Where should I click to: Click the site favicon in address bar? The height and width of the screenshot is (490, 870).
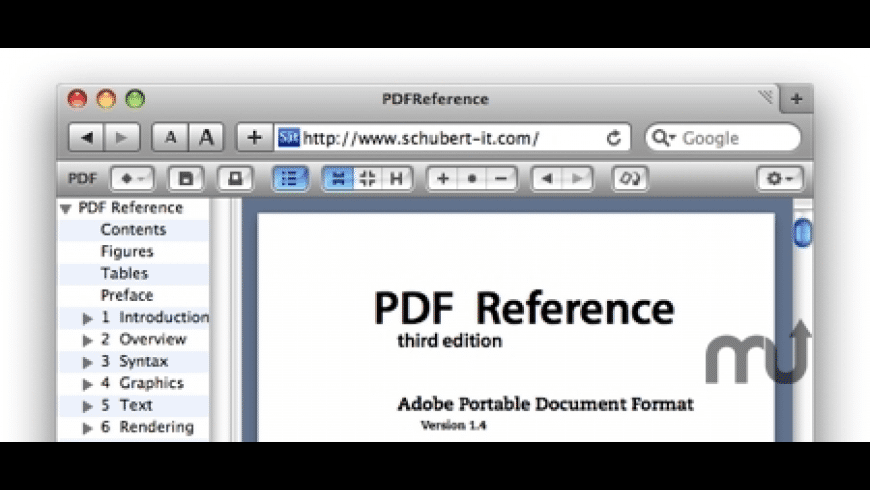(x=289, y=138)
